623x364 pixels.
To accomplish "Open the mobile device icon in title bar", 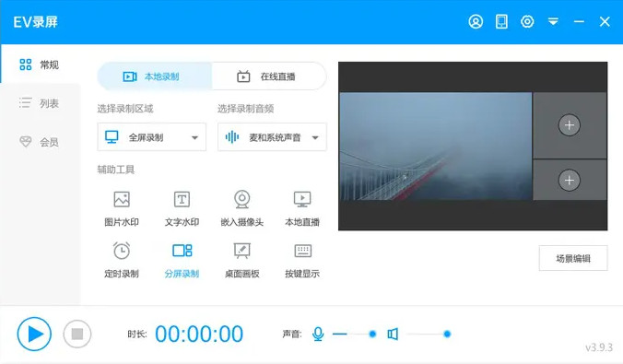I will tap(501, 21).
